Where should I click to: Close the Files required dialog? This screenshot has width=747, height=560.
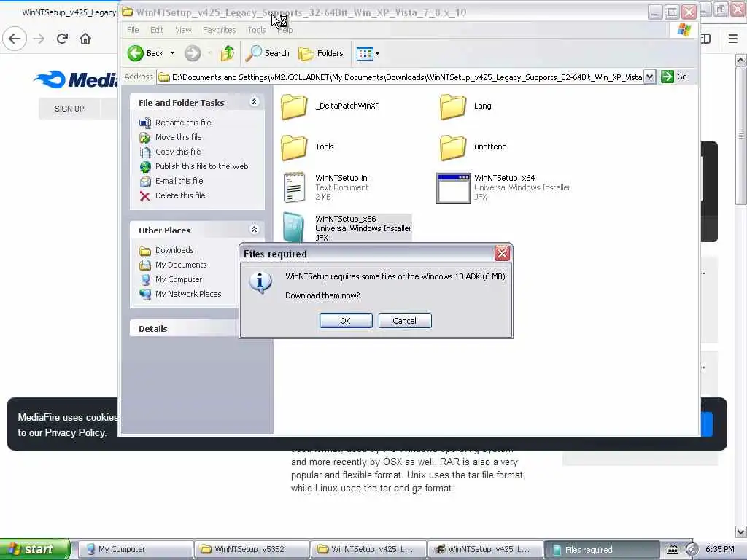coord(502,254)
